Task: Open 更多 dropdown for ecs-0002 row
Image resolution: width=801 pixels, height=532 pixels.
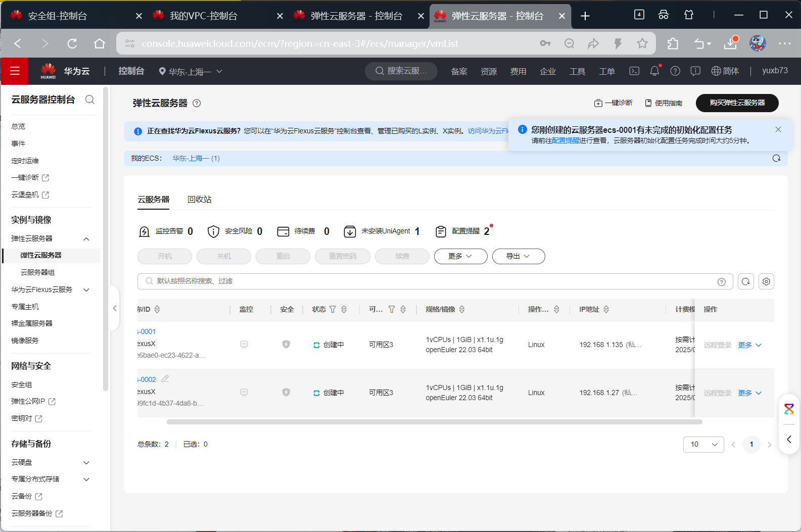Action: [749, 393]
